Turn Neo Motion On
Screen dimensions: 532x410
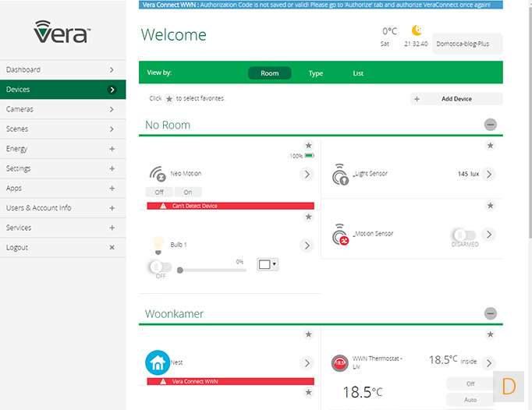click(188, 192)
